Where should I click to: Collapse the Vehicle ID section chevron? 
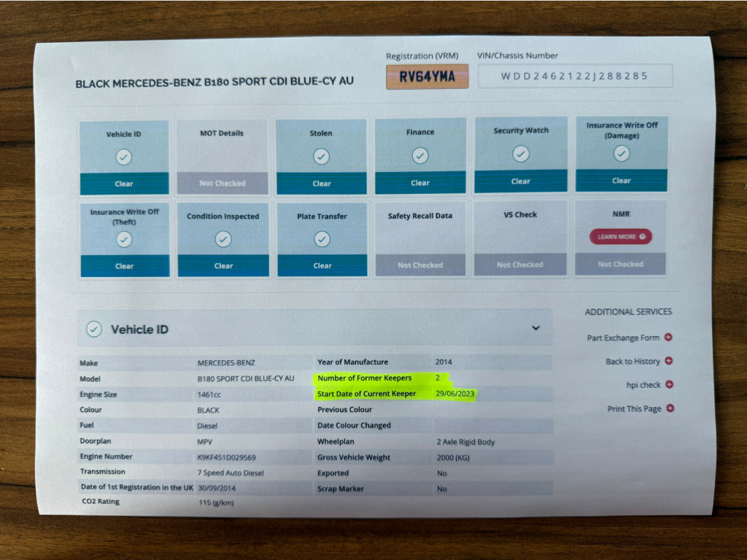click(x=536, y=328)
